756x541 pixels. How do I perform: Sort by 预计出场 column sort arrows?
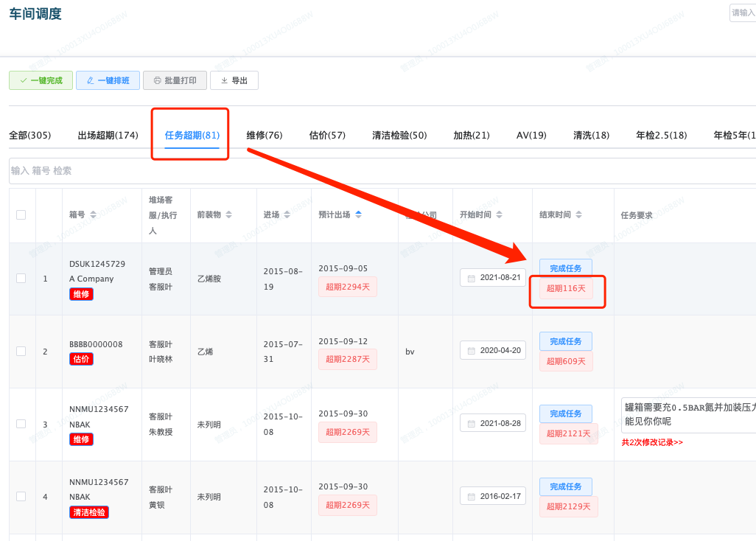358,214
